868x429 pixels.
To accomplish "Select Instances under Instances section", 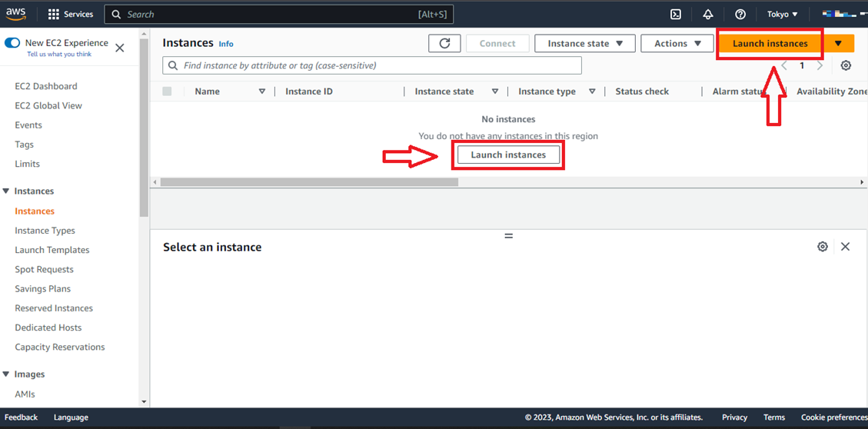I will tap(35, 211).
